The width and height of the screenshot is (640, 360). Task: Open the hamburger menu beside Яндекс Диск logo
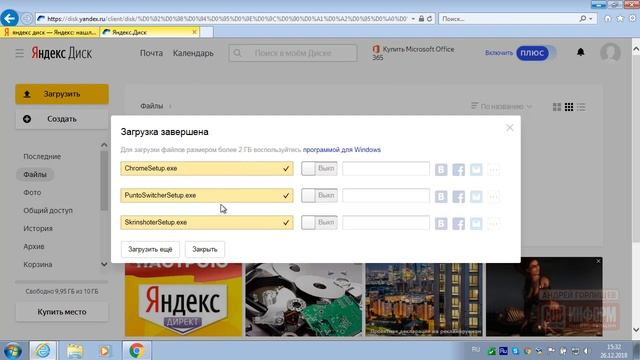pos(20,53)
